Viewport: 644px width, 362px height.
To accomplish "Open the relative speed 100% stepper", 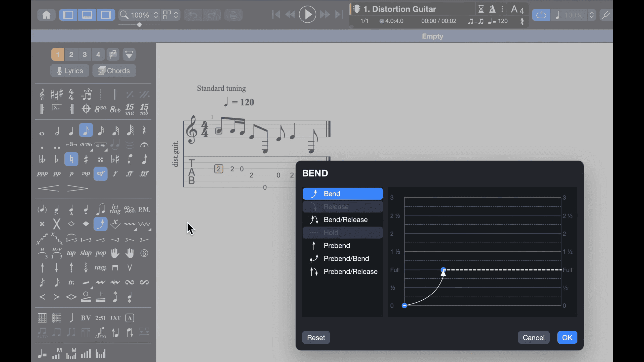I will point(591,15).
